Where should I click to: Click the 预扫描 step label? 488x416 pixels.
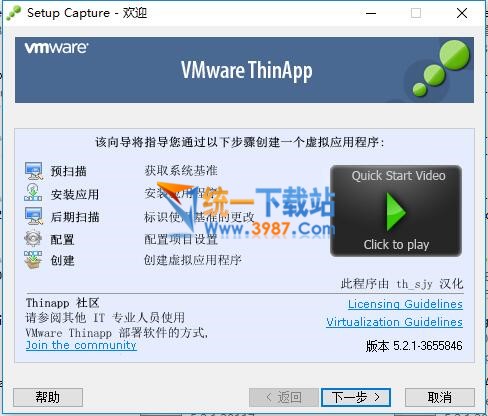(x=68, y=171)
